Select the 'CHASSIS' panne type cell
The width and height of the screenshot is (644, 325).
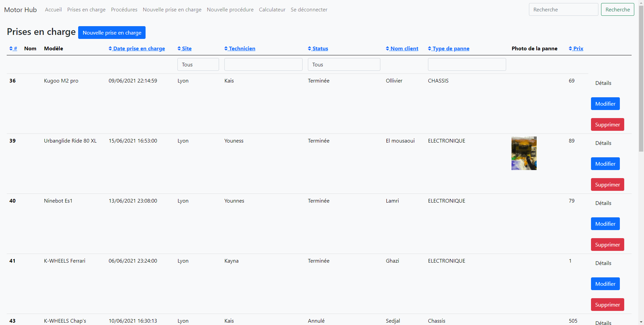click(438, 81)
